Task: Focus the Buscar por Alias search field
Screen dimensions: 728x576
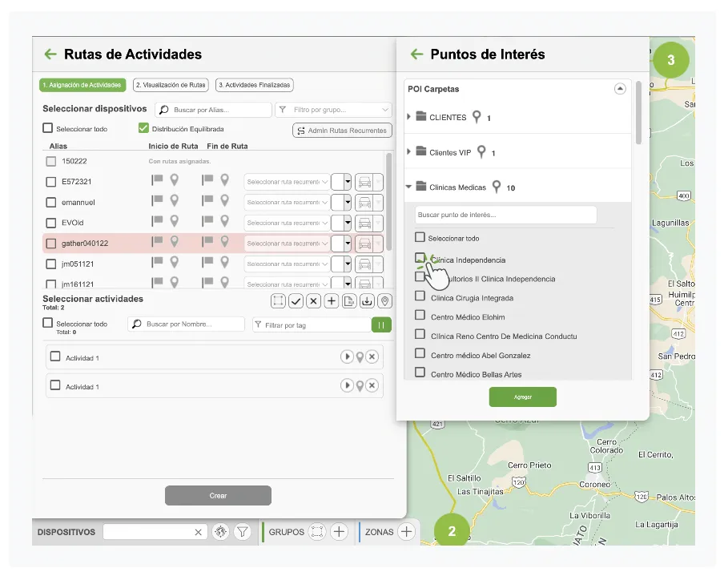Action: [x=213, y=110]
